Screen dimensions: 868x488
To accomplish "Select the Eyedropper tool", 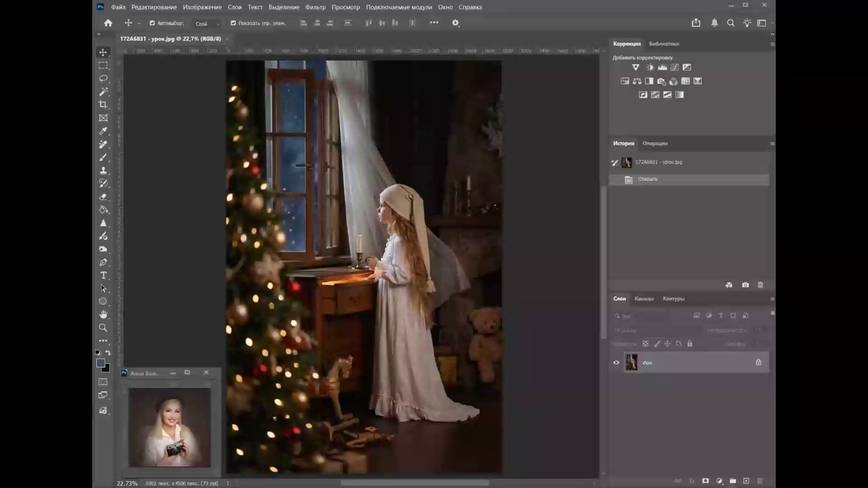I will tap(103, 131).
